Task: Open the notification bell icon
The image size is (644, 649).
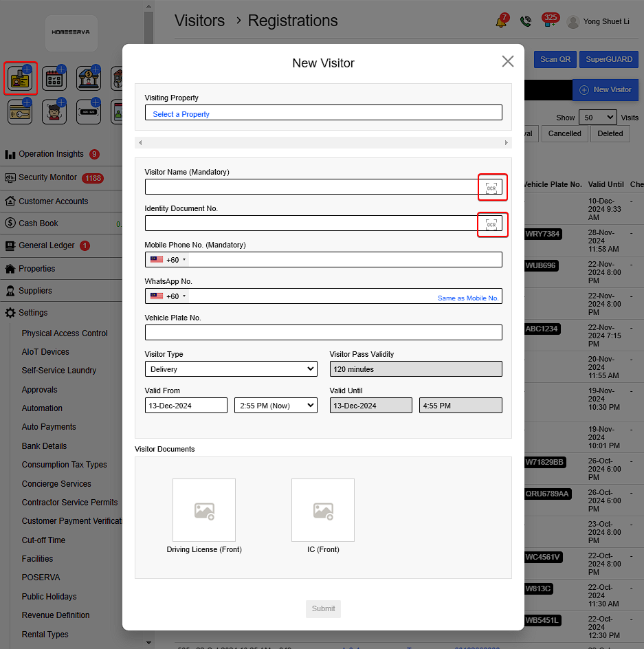Action: [501, 21]
